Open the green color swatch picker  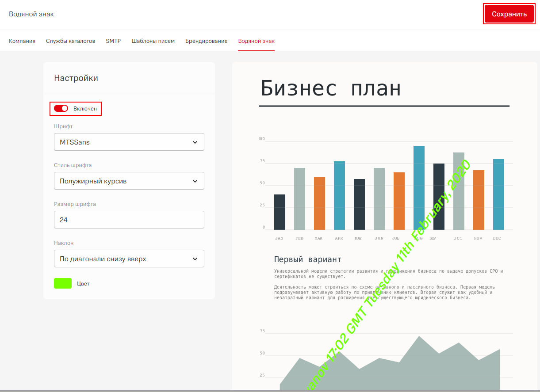[x=63, y=283]
